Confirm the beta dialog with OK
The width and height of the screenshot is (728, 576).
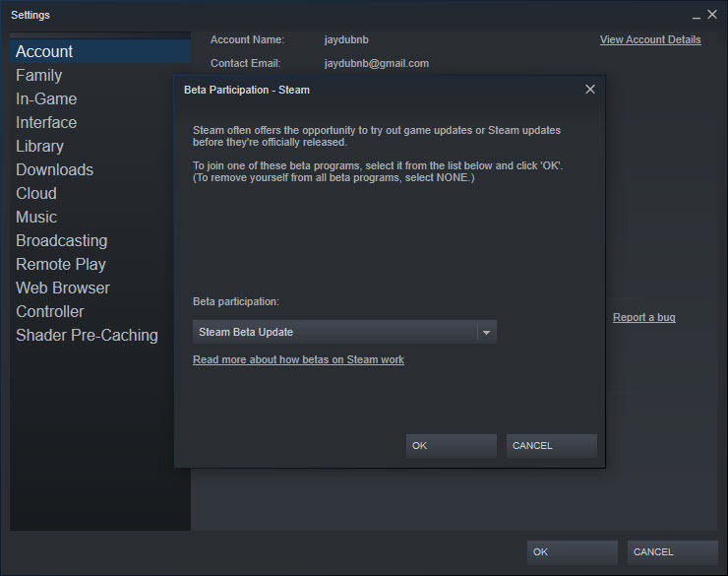pyautogui.click(x=452, y=446)
